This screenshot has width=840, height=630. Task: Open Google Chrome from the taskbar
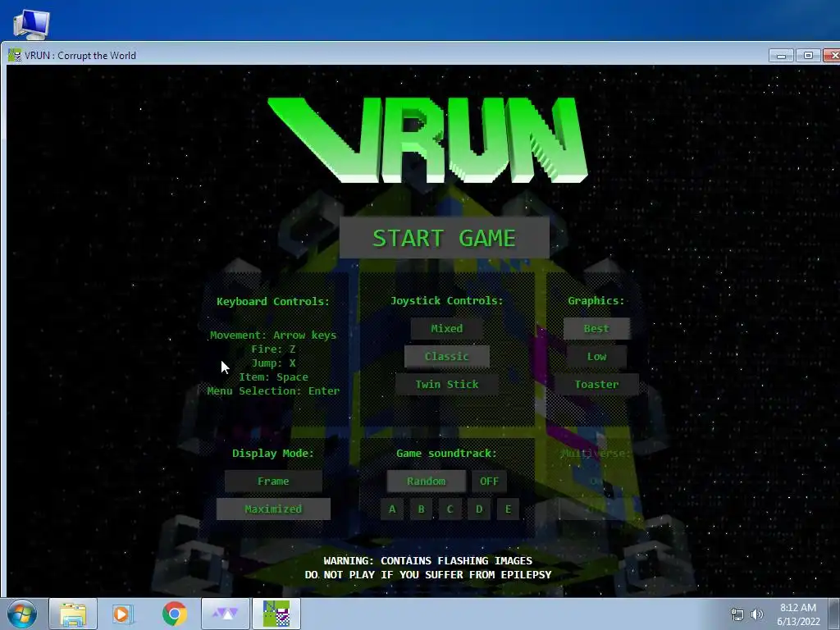click(x=174, y=614)
